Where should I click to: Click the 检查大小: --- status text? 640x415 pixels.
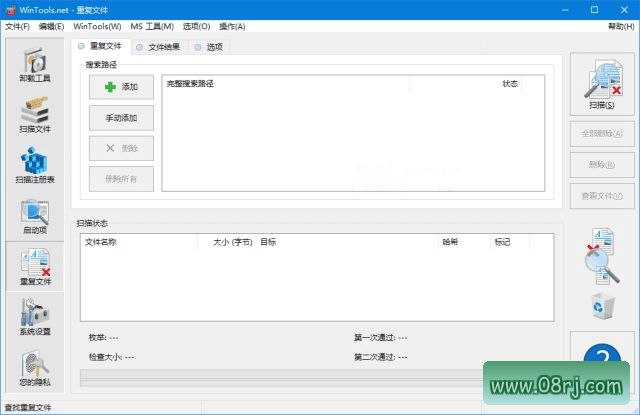[x=111, y=357]
